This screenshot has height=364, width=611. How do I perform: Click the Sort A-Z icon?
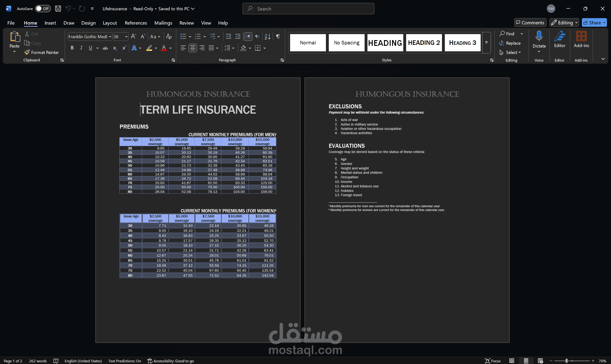(x=267, y=37)
